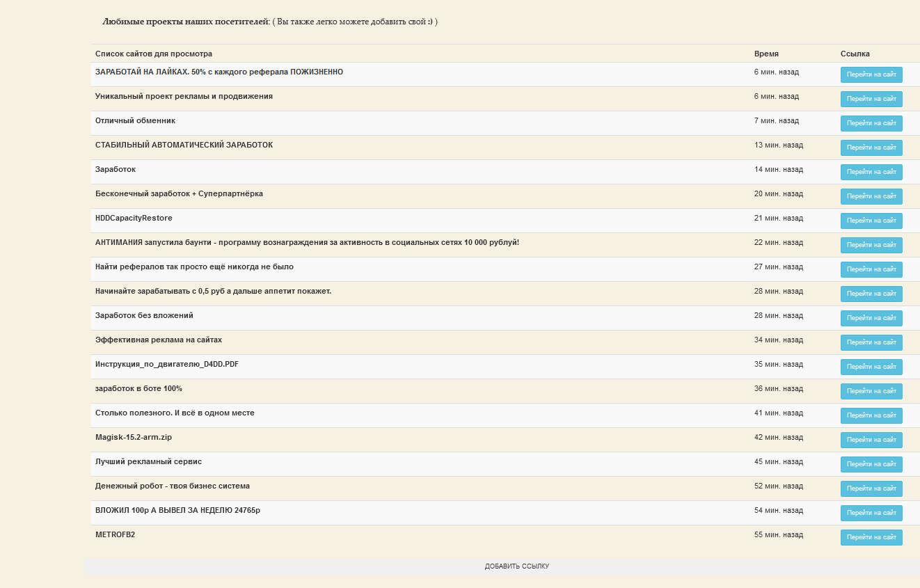Screen dimensions: 920x588
Task: Open АНТИМАНИЯ баунти program entry
Action: pyautogui.click(x=307, y=242)
